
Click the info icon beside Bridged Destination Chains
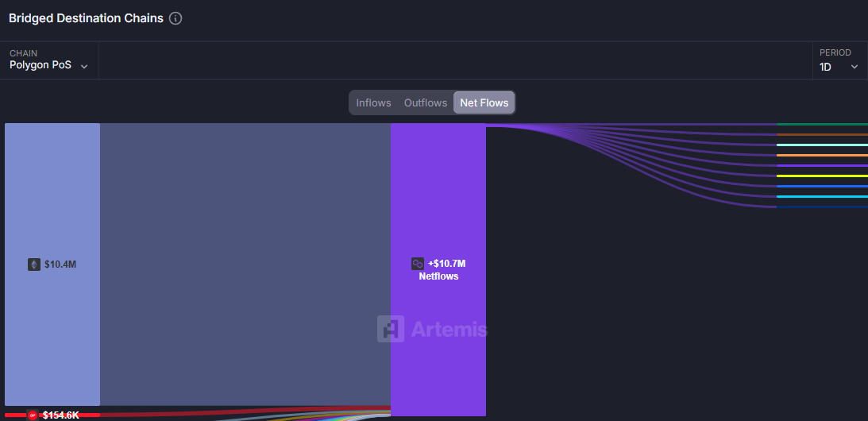pyautogui.click(x=176, y=18)
